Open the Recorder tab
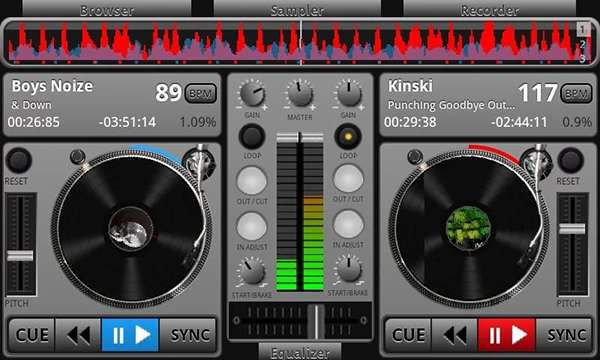This screenshot has width=600, height=360. click(x=489, y=8)
